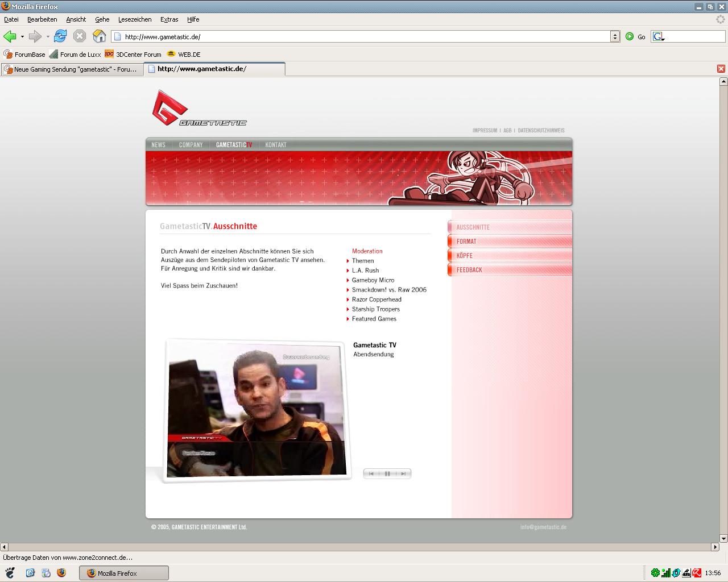The width and height of the screenshot is (728, 582).
Task: Click the Gametastic logo
Action: point(199,108)
